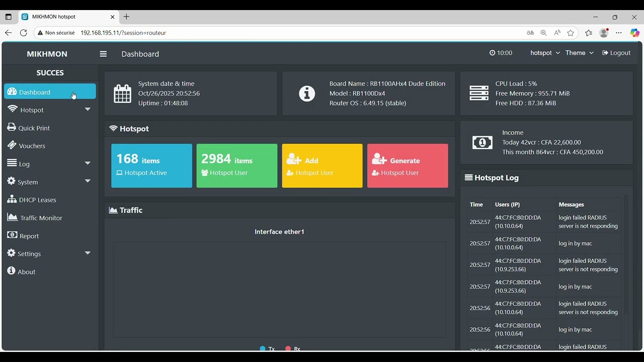
Task: Open the hotspot session dropdown
Action: [545, 53]
